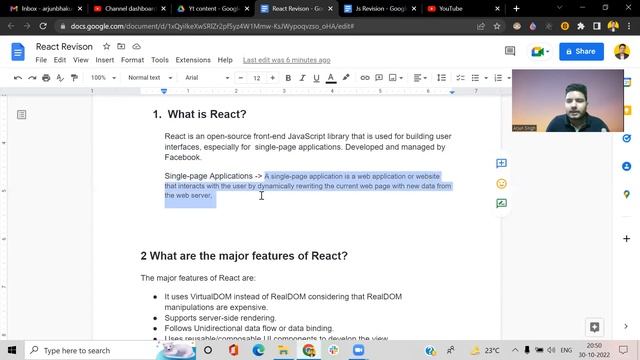Open the Google account avatar
The width and height of the screenshot is (640, 360).
[x=622, y=51]
